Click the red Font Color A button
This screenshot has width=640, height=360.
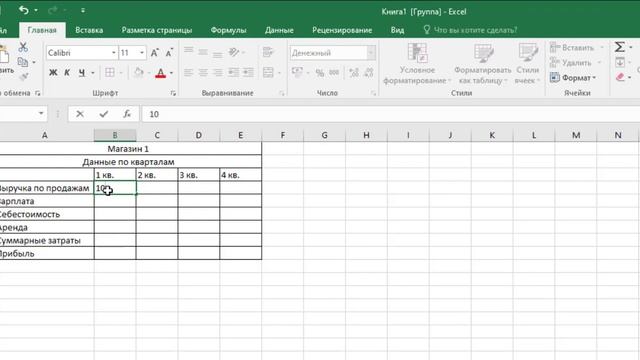(x=160, y=73)
